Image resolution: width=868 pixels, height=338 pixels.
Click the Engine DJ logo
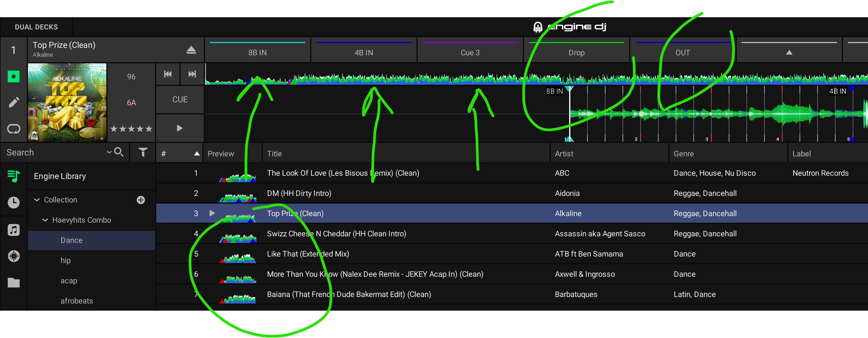[x=569, y=27]
